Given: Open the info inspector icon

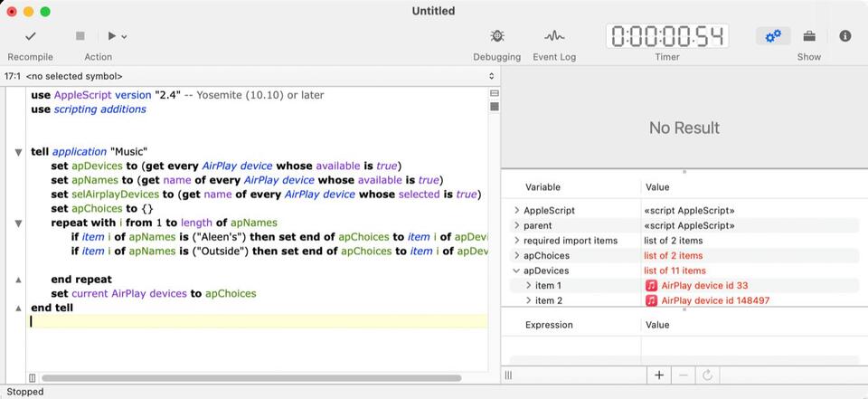Looking at the screenshot, I should pyautogui.click(x=844, y=36).
